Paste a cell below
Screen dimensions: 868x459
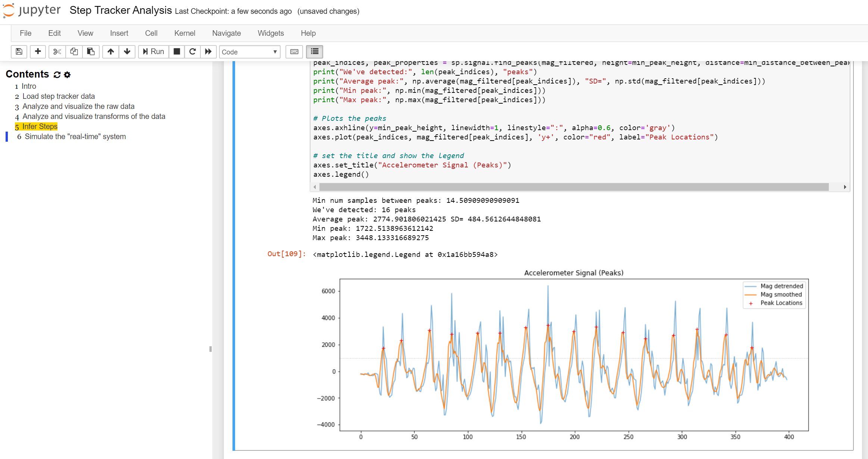91,52
